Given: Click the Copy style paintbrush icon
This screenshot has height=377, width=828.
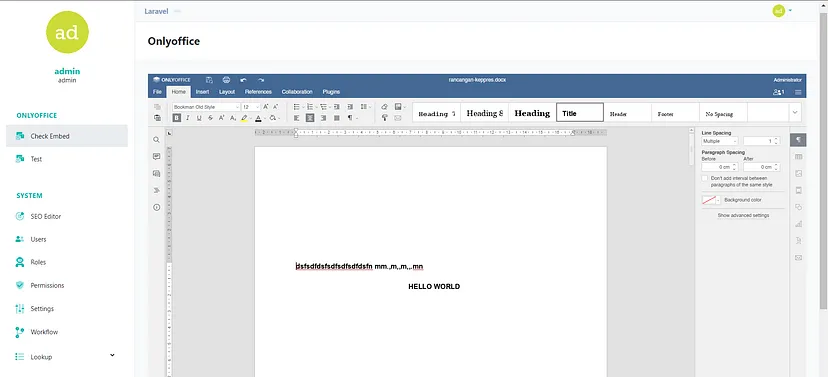Looking at the screenshot, I should 384,118.
